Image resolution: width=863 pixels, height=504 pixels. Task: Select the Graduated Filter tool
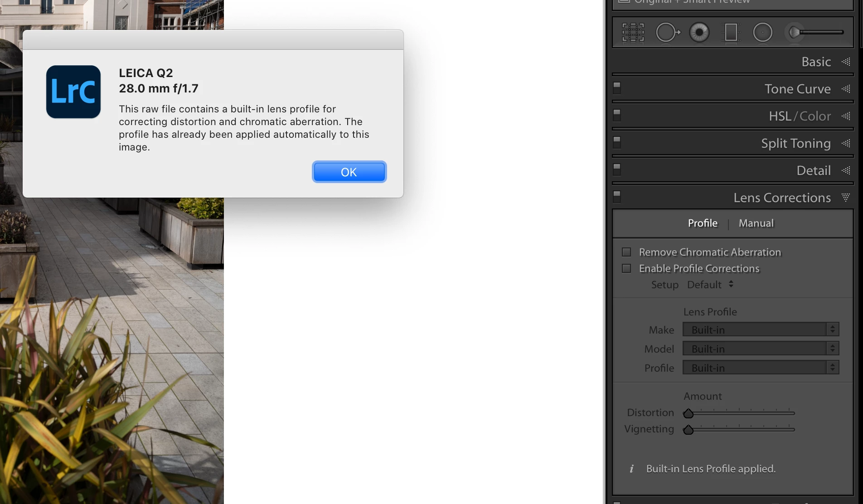(731, 33)
